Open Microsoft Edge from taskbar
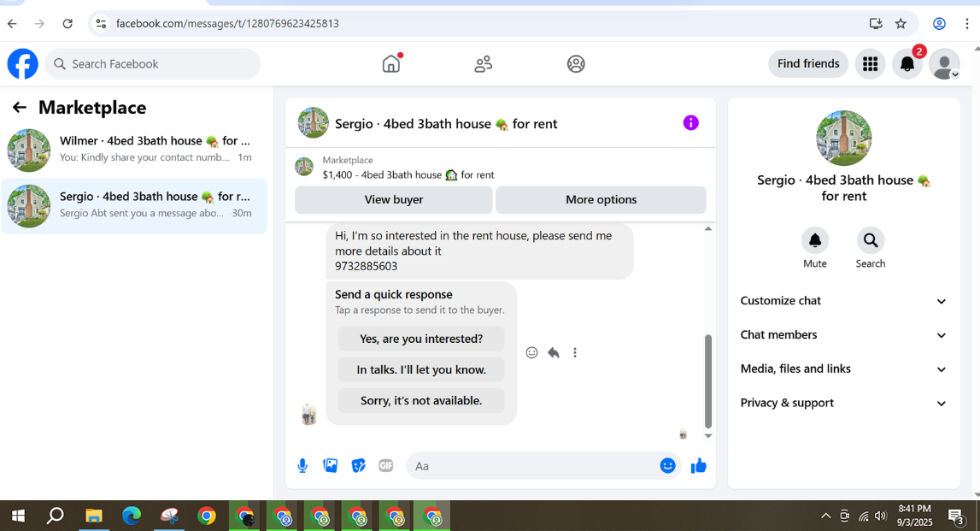 [132, 516]
